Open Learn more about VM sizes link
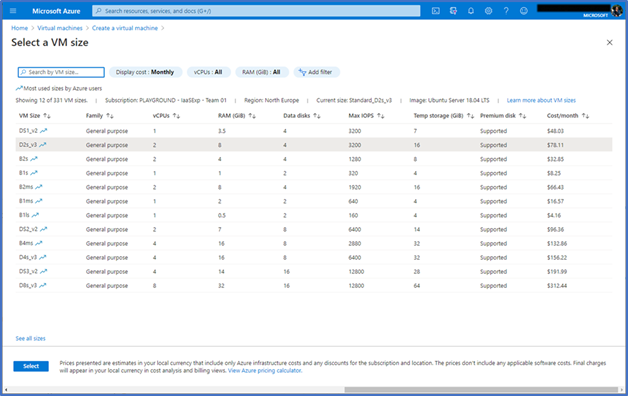 click(x=541, y=100)
